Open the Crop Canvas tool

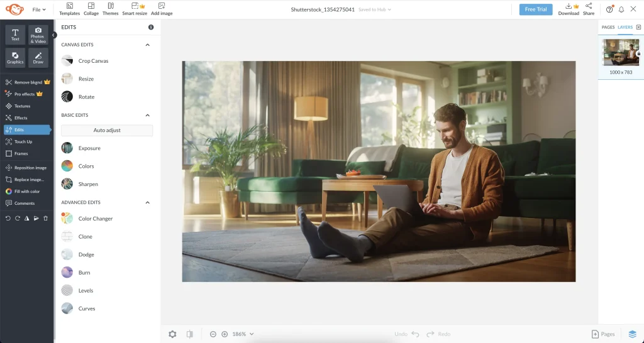[92, 61]
